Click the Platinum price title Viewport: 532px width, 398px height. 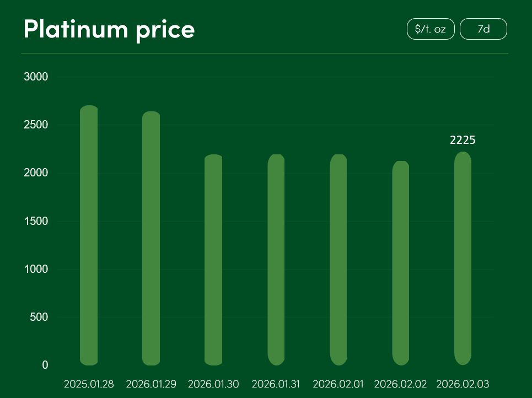point(109,29)
